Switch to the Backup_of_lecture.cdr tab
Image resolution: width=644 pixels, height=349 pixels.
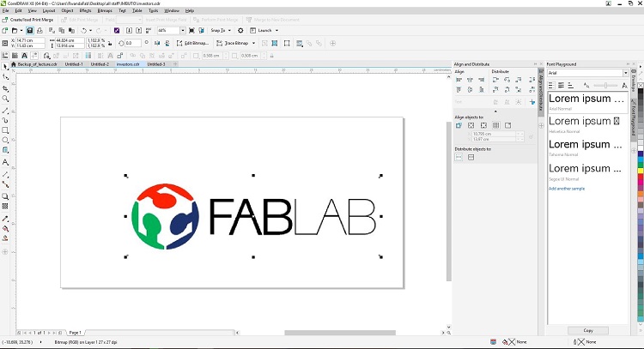click(38, 64)
